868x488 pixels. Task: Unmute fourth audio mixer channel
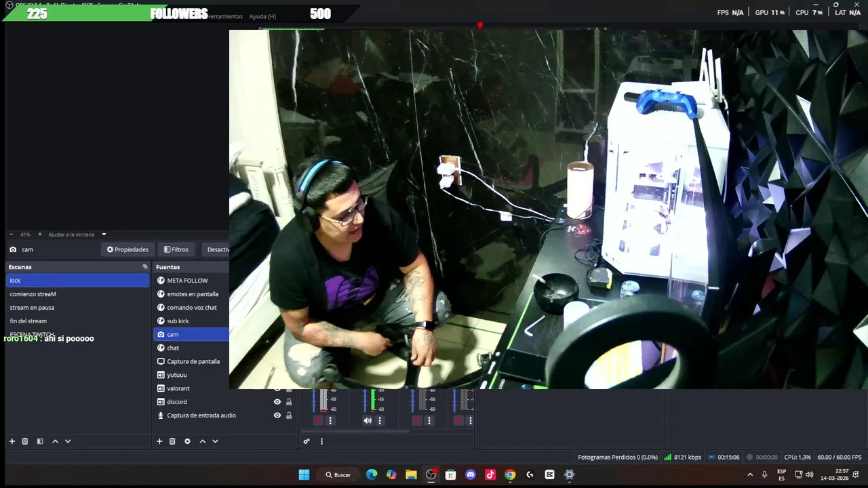pos(458,421)
